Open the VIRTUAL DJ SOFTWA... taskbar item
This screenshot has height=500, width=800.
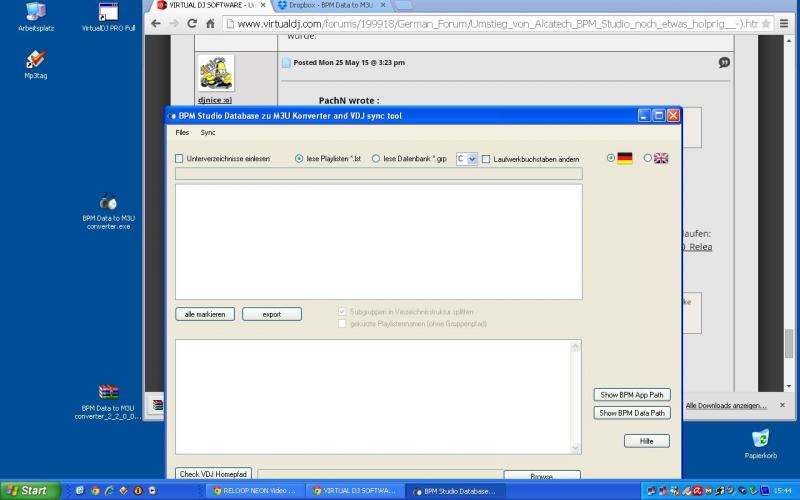[354, 491]
